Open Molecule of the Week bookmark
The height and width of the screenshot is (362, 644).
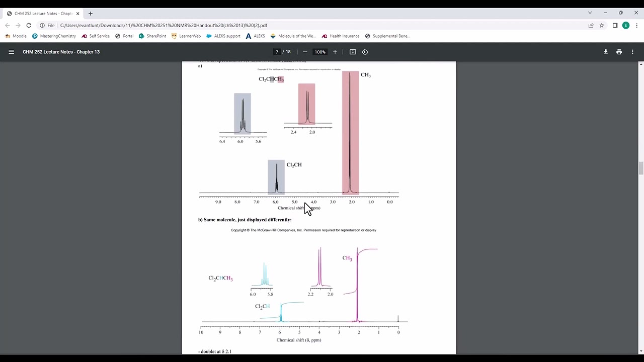coord(293,36)
